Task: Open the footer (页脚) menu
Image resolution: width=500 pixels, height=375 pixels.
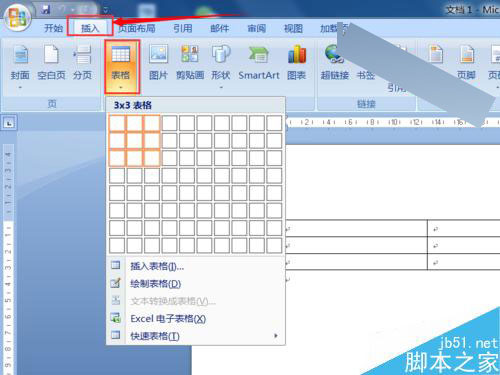Action: pyautogui.click(x=466, y=63)
